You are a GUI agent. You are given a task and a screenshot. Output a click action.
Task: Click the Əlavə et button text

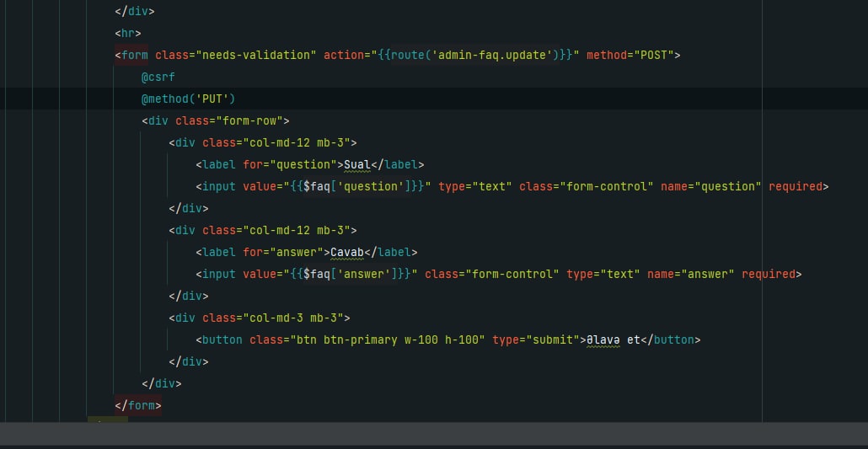pyautogui.click(x=613, y=340)
